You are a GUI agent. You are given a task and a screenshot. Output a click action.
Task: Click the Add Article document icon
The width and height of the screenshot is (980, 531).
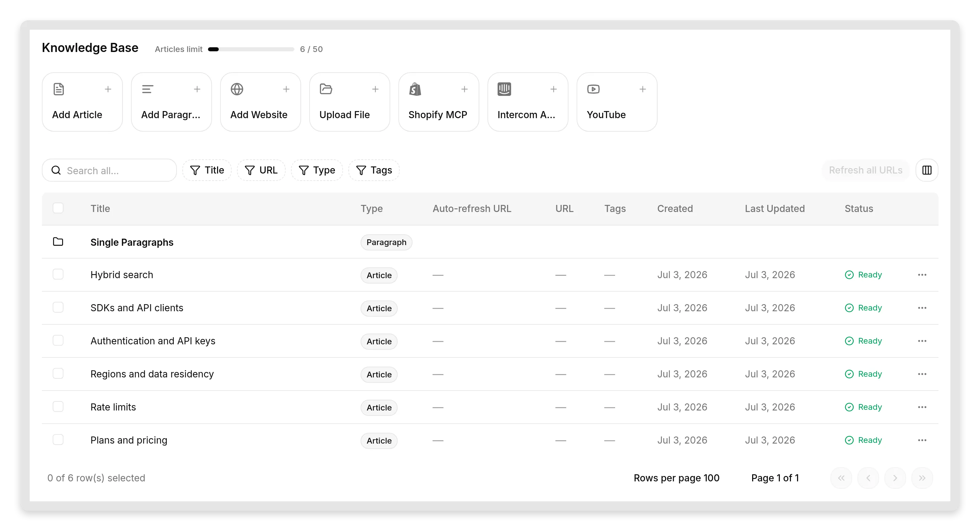59,89
